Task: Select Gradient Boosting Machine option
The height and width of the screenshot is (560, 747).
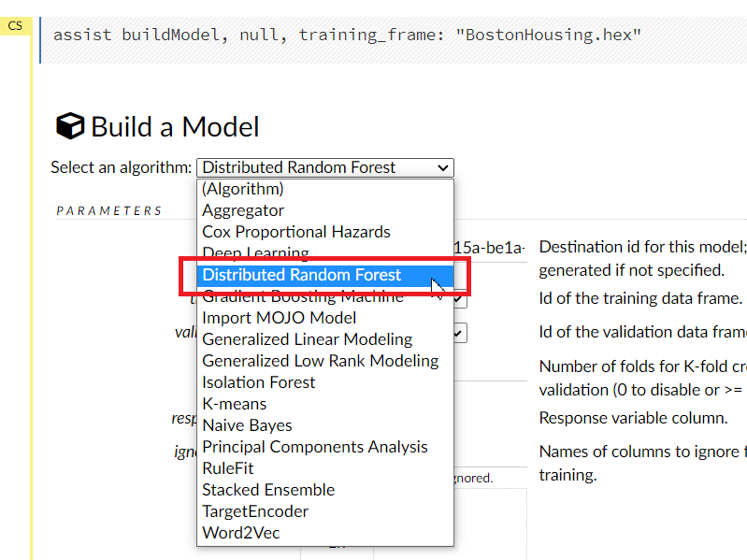Action: 303,296
